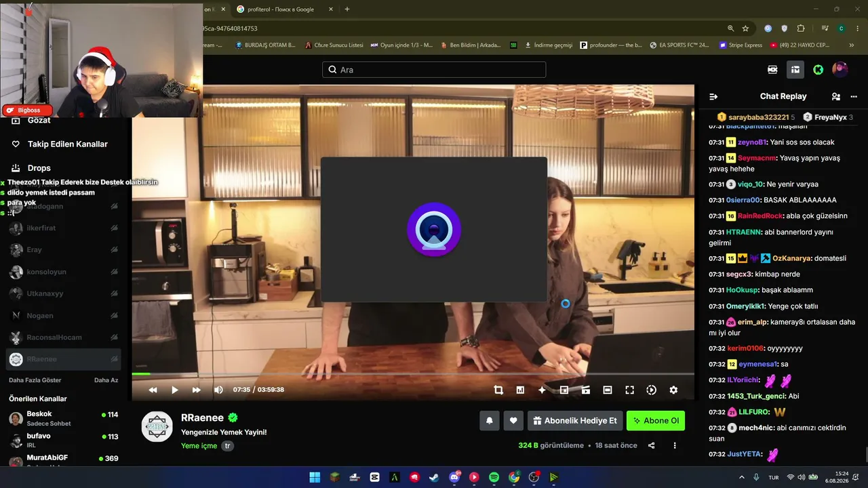This screenshot has height=488, width=868.
Task: Open the video player settings gear
Action: pyautogui.click(x=673, y=390)
